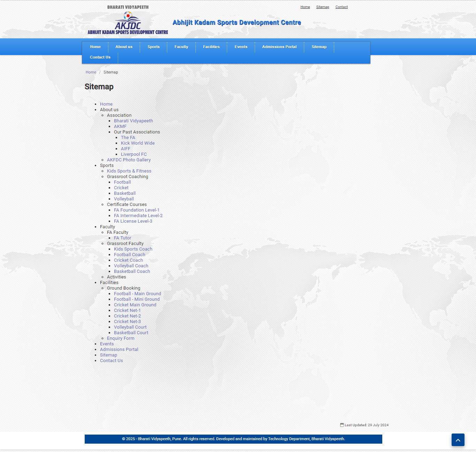Open Admissions Portal link in sitemap list
The width and height of the screenshot is (476, 452).
pos(119,350)
